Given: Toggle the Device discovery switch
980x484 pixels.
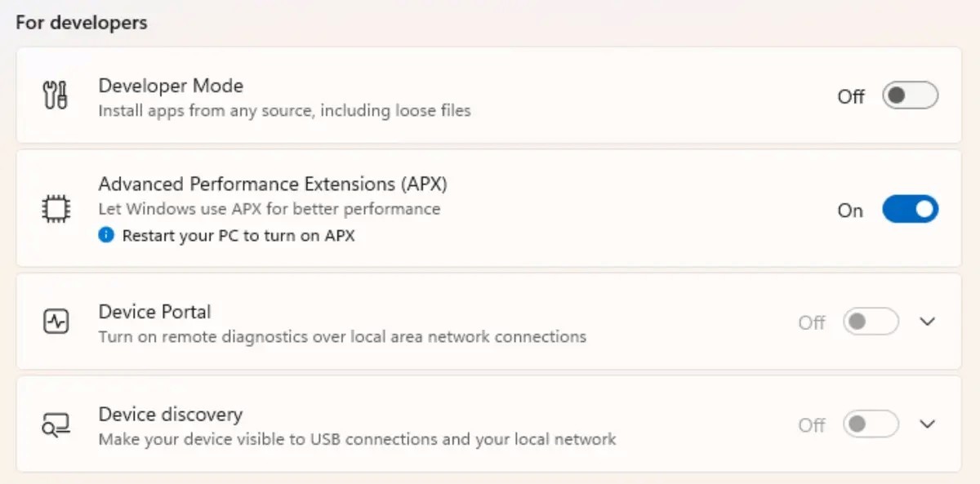Looking at the screenshot, I should point(871,424).
